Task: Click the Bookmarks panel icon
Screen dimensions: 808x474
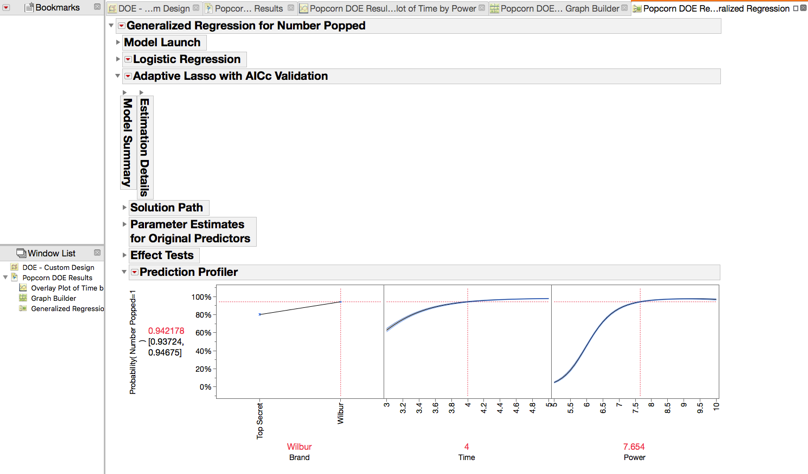Action: (x=29, y=7)
